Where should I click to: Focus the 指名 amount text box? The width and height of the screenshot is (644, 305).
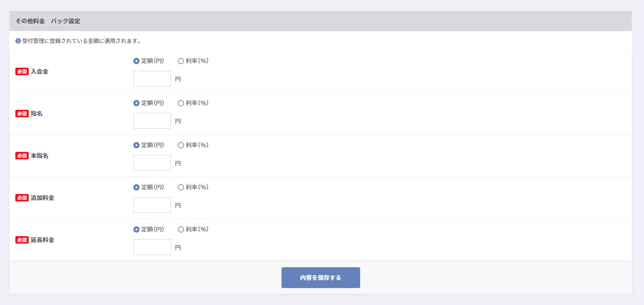coord(152,121)
